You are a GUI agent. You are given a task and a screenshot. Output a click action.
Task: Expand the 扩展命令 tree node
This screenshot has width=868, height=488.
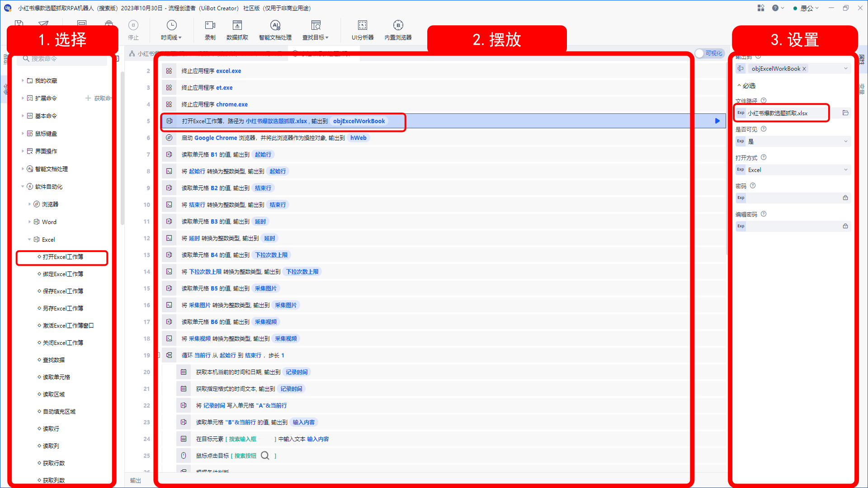pos(23,98)
